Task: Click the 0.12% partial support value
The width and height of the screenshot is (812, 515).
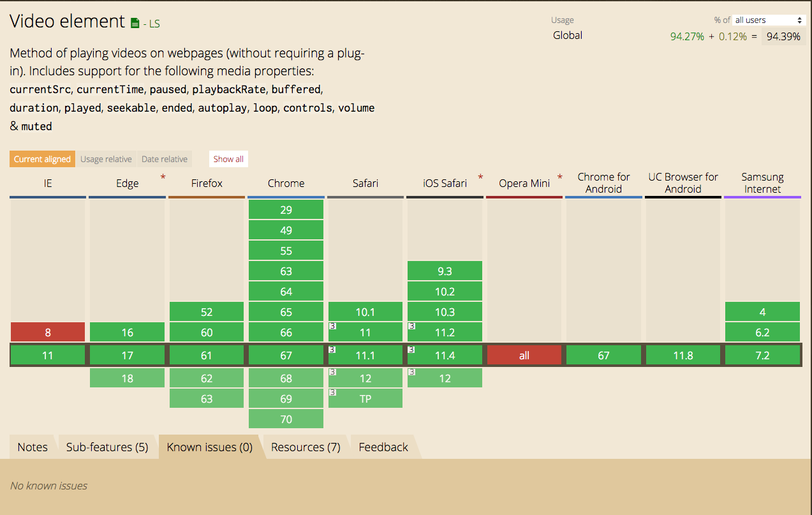Action: pos(733,36)
